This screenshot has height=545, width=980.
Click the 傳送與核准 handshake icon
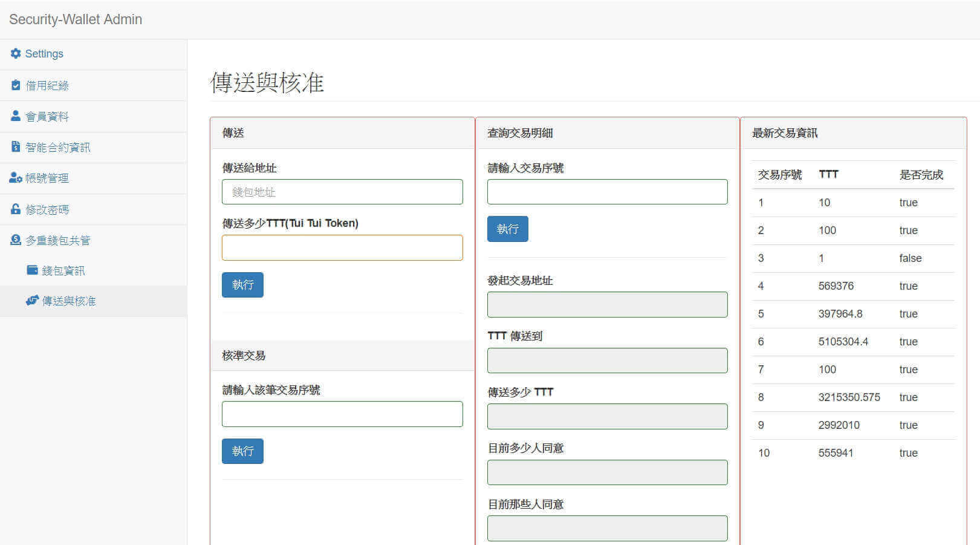pyautogui.click(x=32, y=301)
